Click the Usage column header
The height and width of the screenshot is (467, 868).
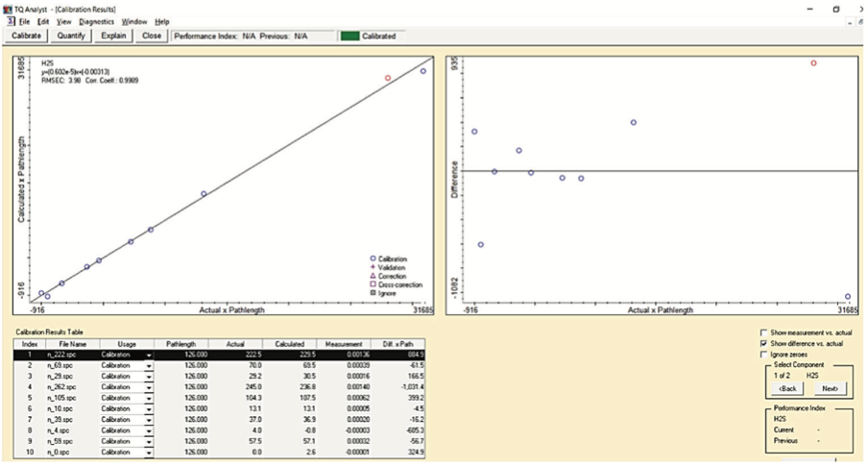point(126,344)
